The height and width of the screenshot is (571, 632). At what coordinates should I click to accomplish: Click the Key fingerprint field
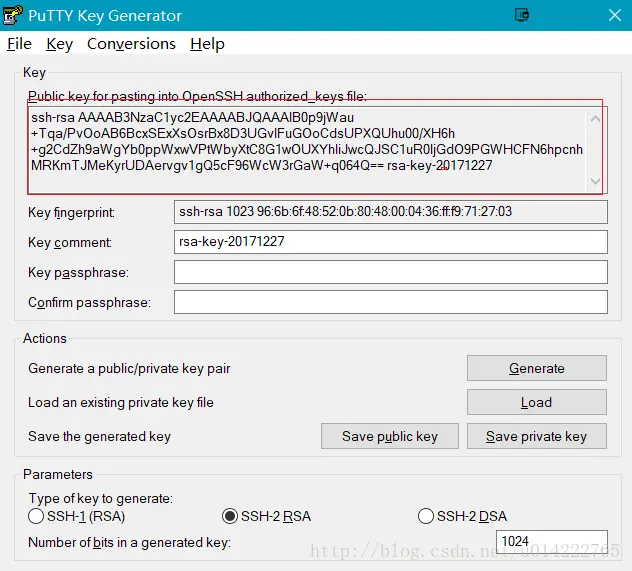[391, 212]
